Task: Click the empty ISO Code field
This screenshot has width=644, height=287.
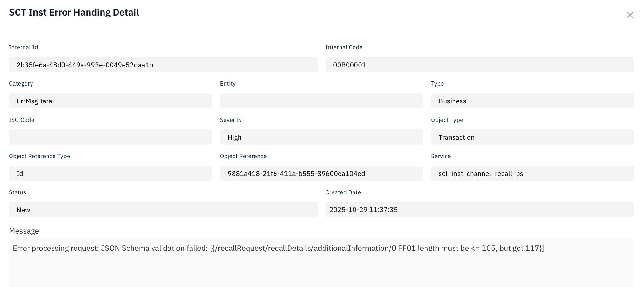Action: (x=111, y=137)
